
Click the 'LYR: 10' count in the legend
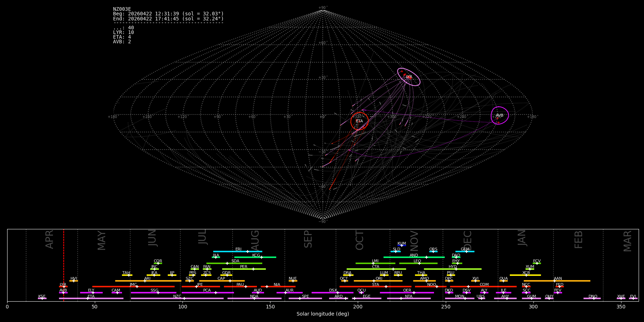[x=123, y=33]
